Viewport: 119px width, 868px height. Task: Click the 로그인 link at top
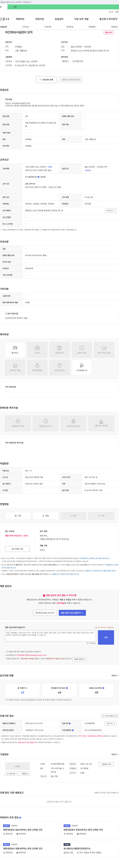[x=111, y=12]
